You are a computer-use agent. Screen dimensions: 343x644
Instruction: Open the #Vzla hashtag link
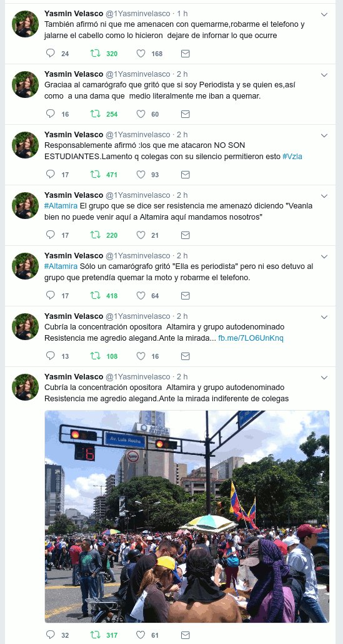[292, 157]
